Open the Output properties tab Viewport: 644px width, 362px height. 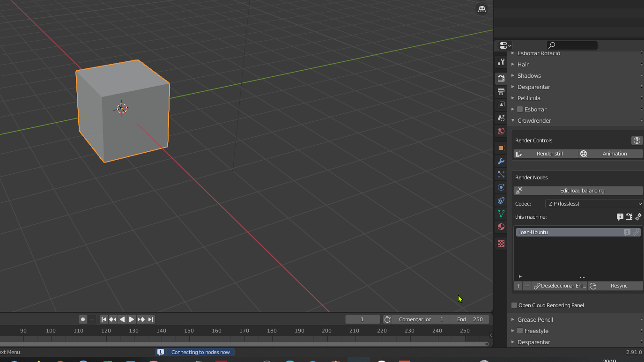click(x=501, y=92)
